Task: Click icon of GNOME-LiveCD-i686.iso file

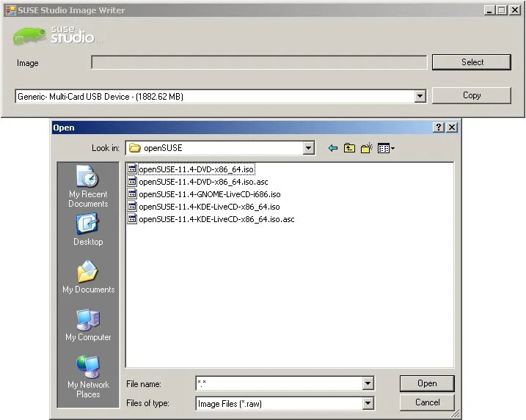Action: (x=132, y=194)
